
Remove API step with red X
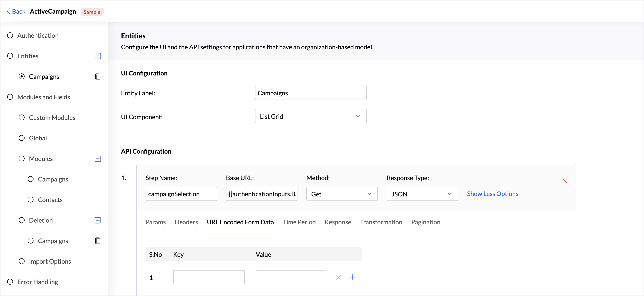[565, 181]
